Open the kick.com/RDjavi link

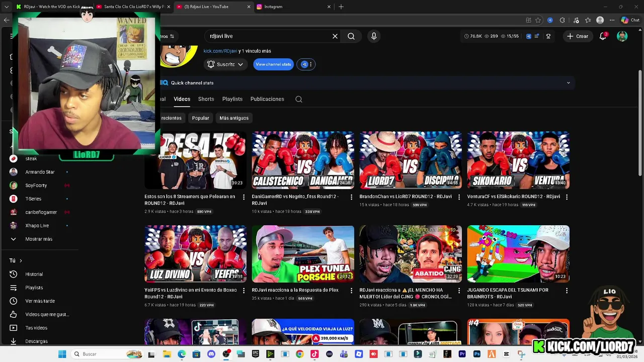pos(220,51)
